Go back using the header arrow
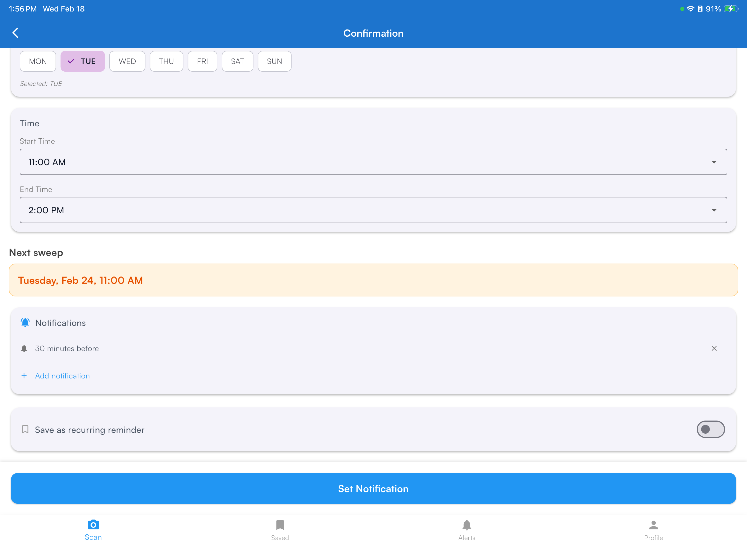 pos(15,33)
